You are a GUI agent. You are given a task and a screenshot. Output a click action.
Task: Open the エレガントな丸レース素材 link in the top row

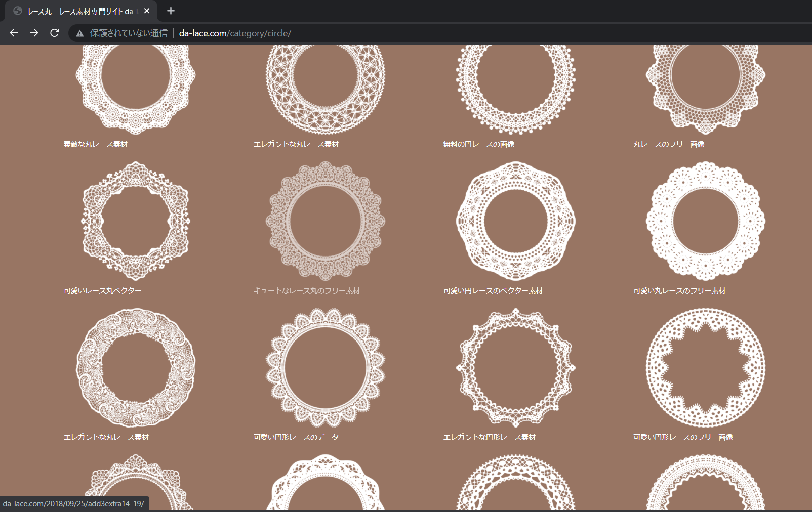pos(296,144)
